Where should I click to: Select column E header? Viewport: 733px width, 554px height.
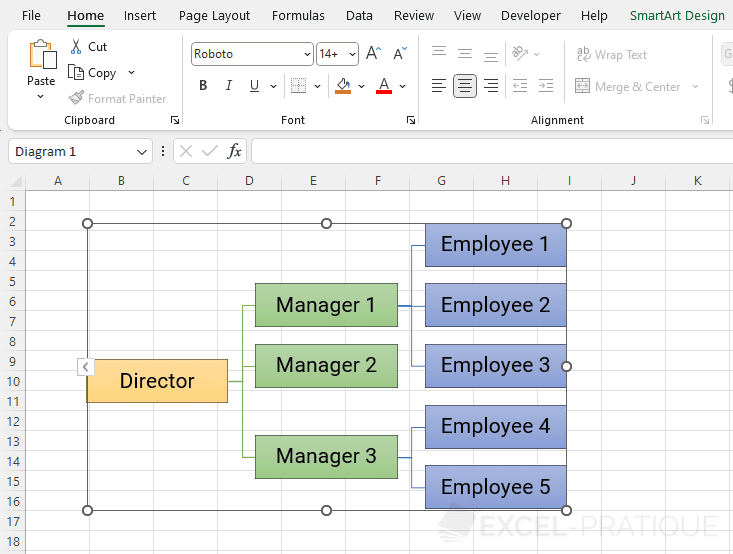tap(313, 180)
